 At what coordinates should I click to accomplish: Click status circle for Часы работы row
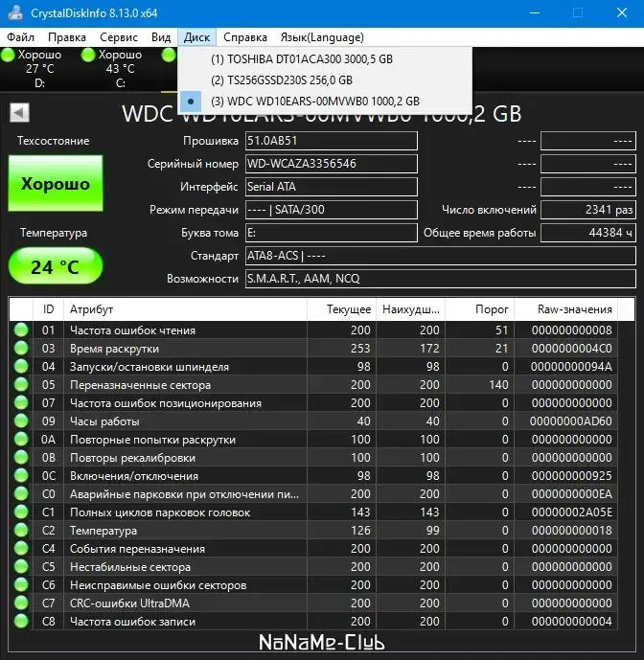[21, 421]
